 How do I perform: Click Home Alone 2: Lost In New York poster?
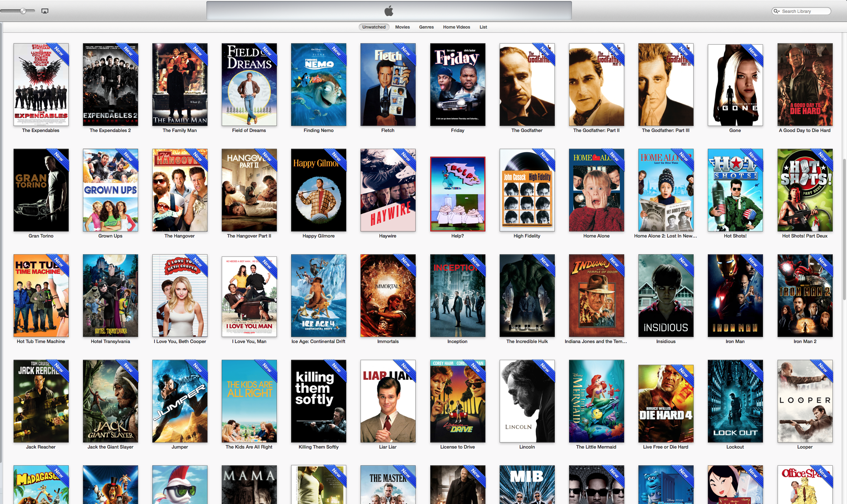coord(666,190)
